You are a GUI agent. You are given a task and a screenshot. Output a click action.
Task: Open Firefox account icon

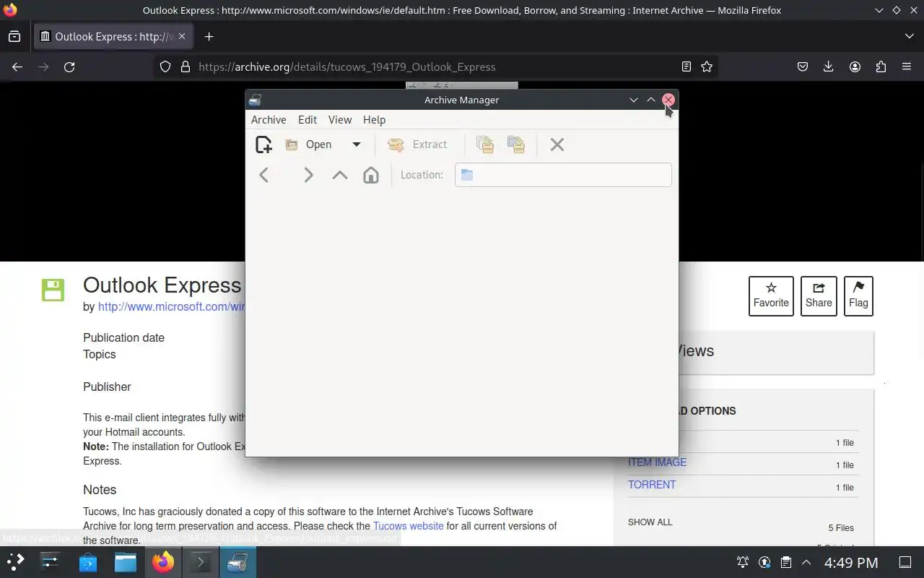855,66
